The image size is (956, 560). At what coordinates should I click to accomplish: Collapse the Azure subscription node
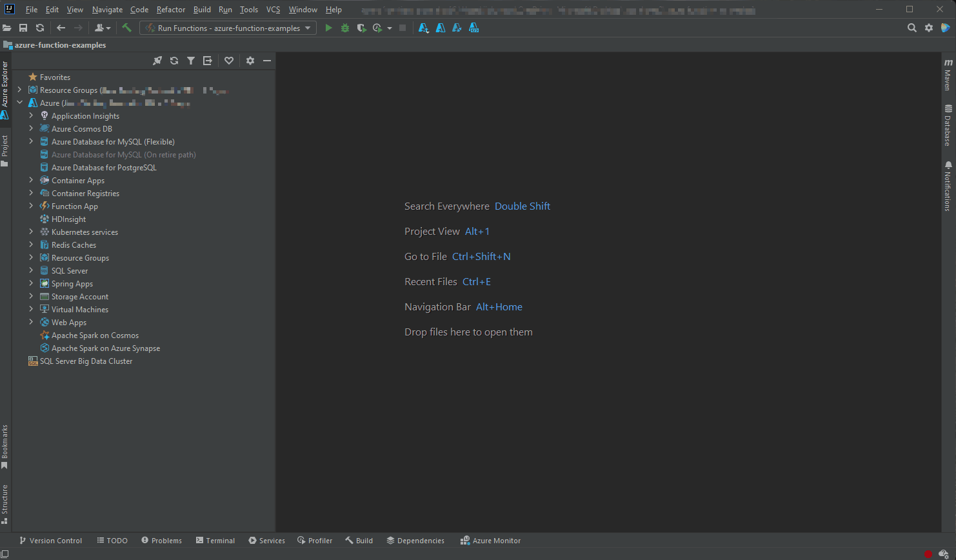(19, 102)
